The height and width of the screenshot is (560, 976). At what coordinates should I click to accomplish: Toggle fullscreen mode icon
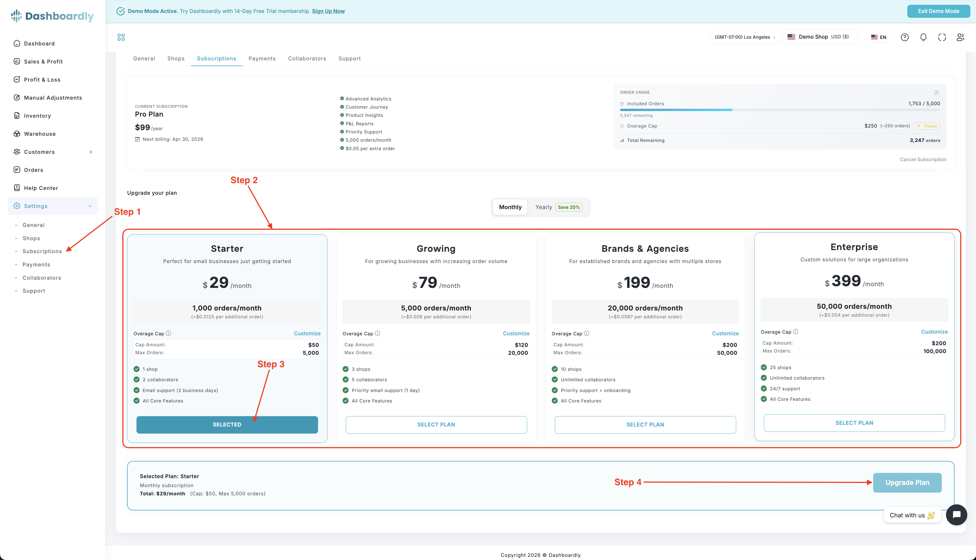pyautogui.click(x=942, y=37)
